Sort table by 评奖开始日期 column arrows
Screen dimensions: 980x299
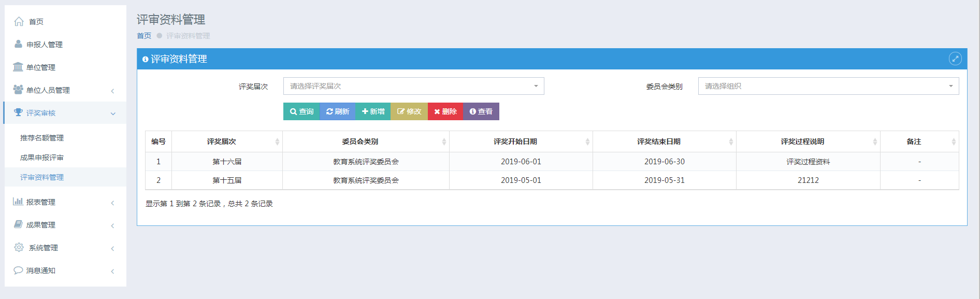587,141
